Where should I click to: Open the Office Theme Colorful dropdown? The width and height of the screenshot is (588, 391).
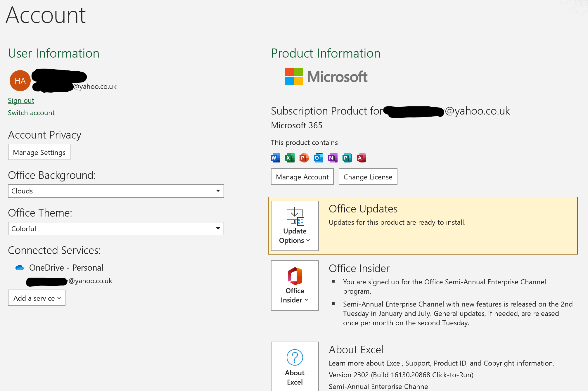tap(116, 229)
